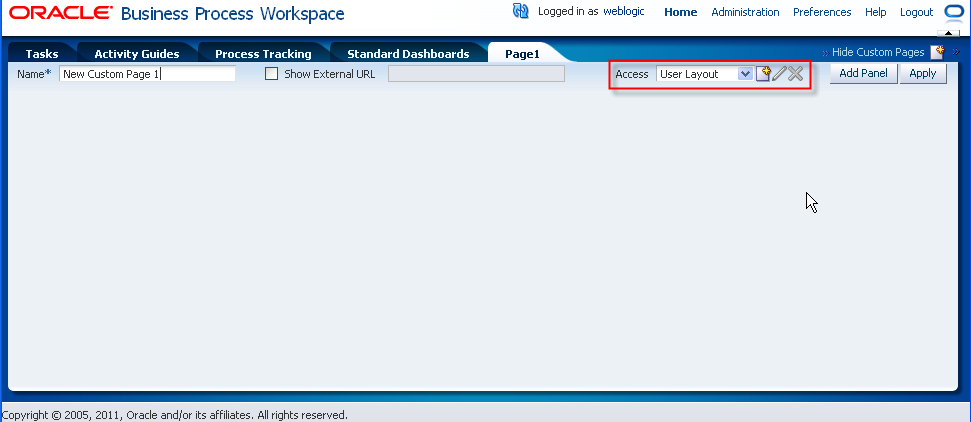Click the ORACLE logo text
Viewport: 971px width, 422px height.
pyautogui.click(x=61, y=12)
